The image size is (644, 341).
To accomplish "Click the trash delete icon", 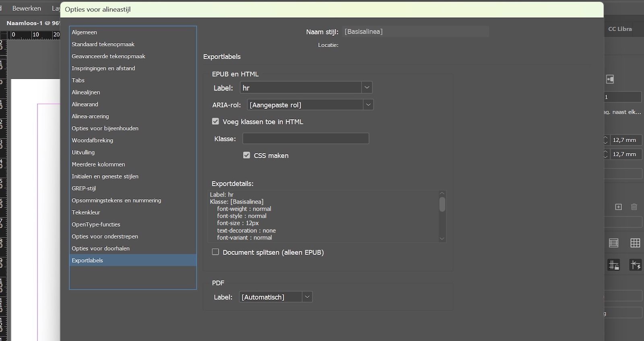I will [x=634, y=207].
